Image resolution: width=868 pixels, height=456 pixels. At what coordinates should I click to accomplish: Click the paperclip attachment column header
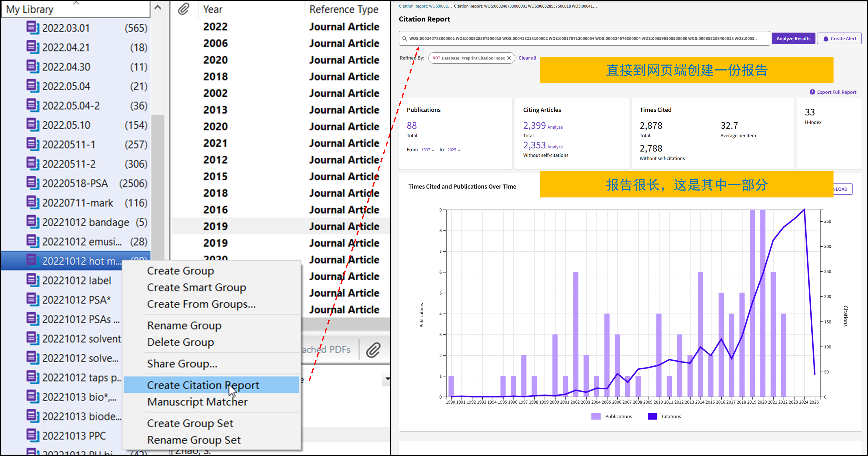point(184,9)
